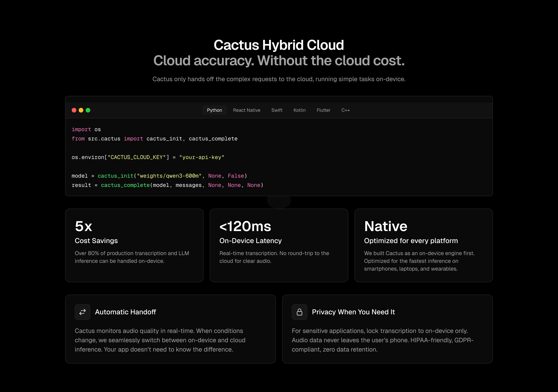Click the swap arrows Automatic Handoff icon
This screenshot has width=558, height=392.
pyautogui.click(x=82, y=312)
